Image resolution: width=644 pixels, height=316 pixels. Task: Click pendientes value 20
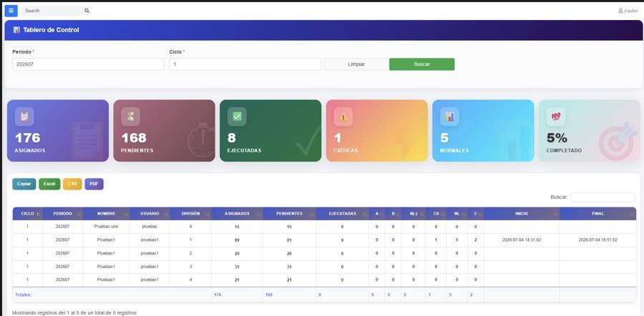(289, 253)
